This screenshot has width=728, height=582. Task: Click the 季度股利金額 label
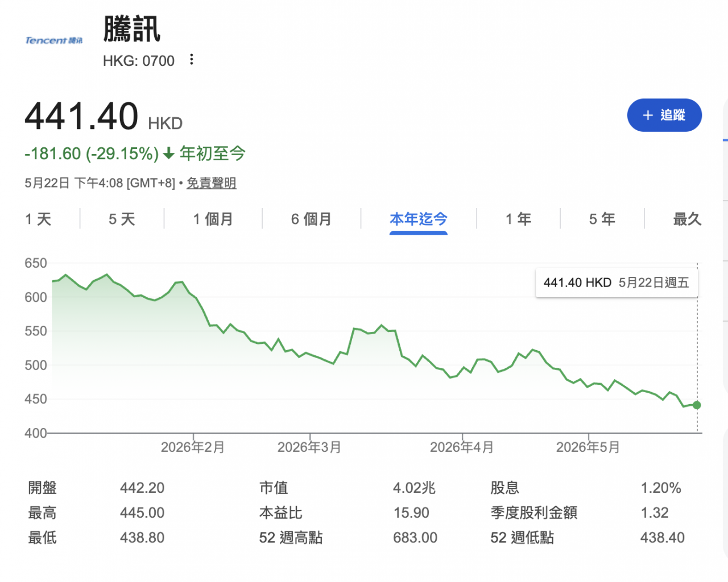pyautogui.click(x=534, y=513)
